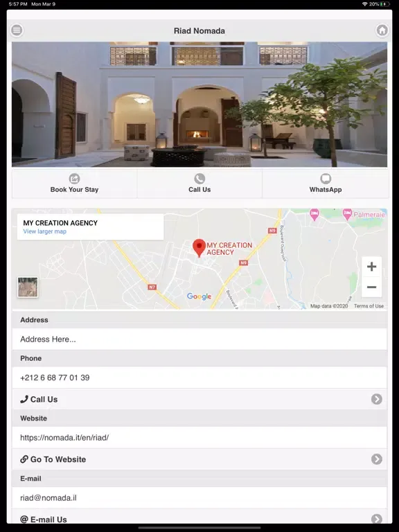
Task: Click the Riad Nomada page title
Action: tap(199, 31)
